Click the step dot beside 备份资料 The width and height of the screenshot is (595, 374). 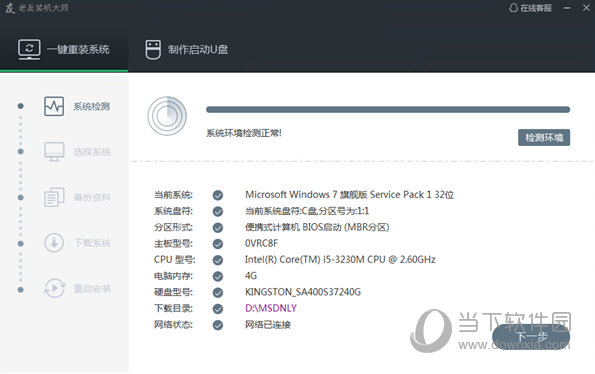pos(20,197)
